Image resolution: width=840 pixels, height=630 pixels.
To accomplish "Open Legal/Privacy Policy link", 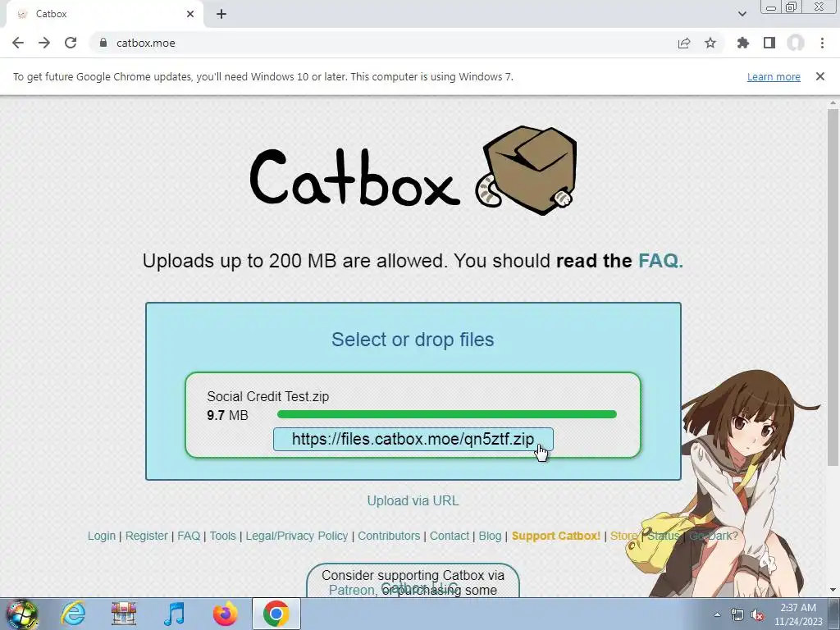I will (x=297, y=536).
